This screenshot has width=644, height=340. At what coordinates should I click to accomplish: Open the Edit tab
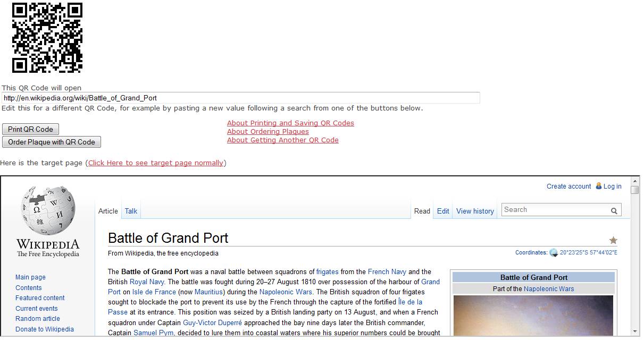(x=443, y=211)
